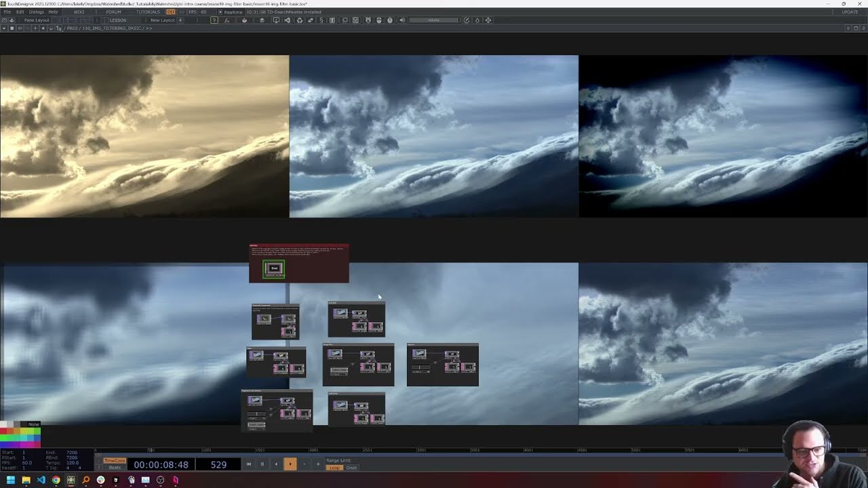
Task: Click the TouchDesigner taskbar icon
Action: (x=71, y=480)
